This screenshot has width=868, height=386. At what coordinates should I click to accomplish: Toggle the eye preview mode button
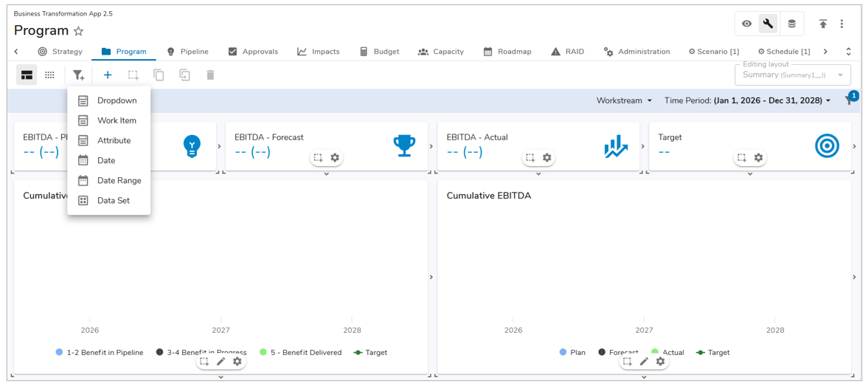click(x=746, y=24)
